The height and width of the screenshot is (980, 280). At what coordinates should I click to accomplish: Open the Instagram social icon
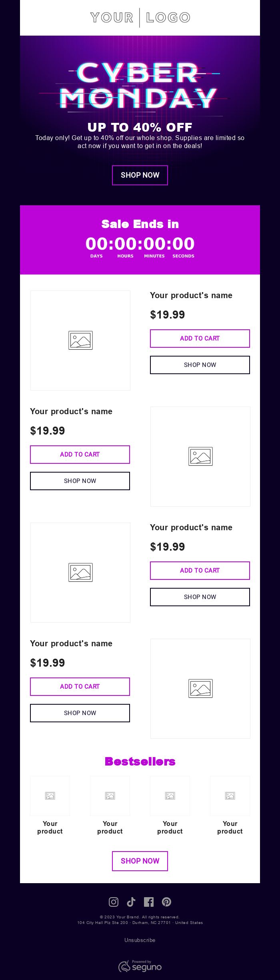114,902
